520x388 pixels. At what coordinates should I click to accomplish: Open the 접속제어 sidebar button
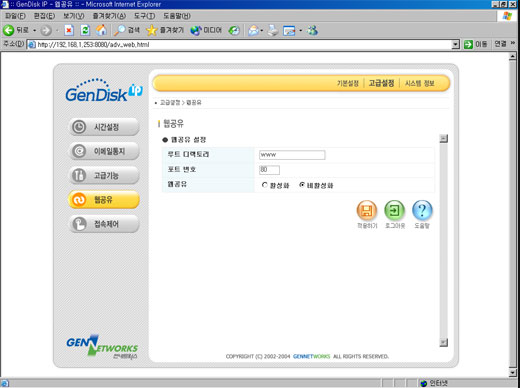[x=104, y=224]
